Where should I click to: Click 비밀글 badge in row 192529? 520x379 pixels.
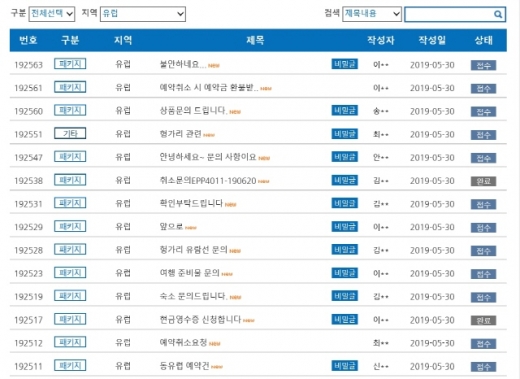[345, 226]
